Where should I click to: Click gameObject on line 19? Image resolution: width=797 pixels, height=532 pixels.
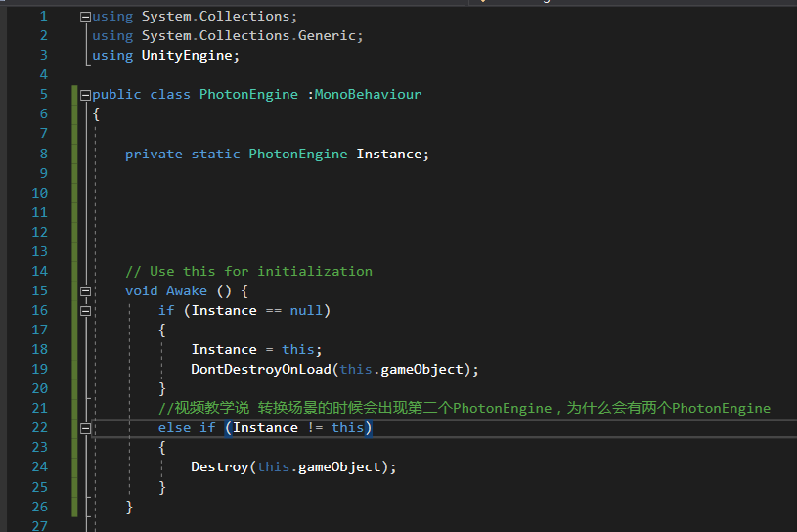421,369
